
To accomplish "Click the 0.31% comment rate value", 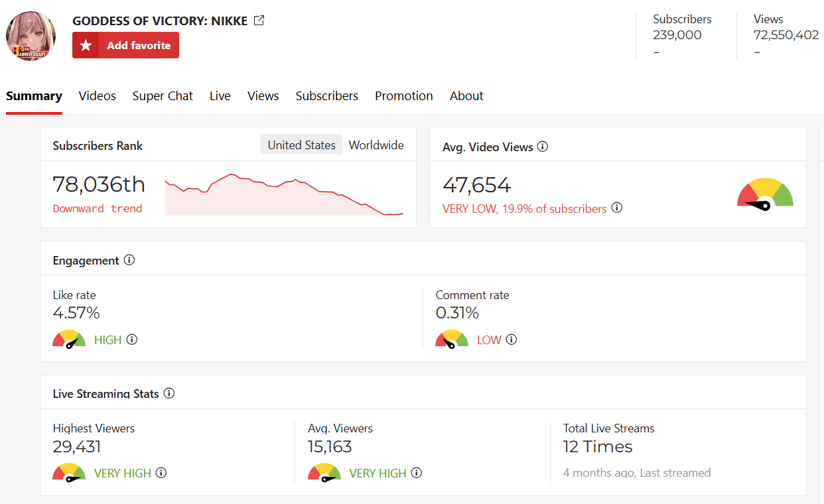I will (457, 312).
